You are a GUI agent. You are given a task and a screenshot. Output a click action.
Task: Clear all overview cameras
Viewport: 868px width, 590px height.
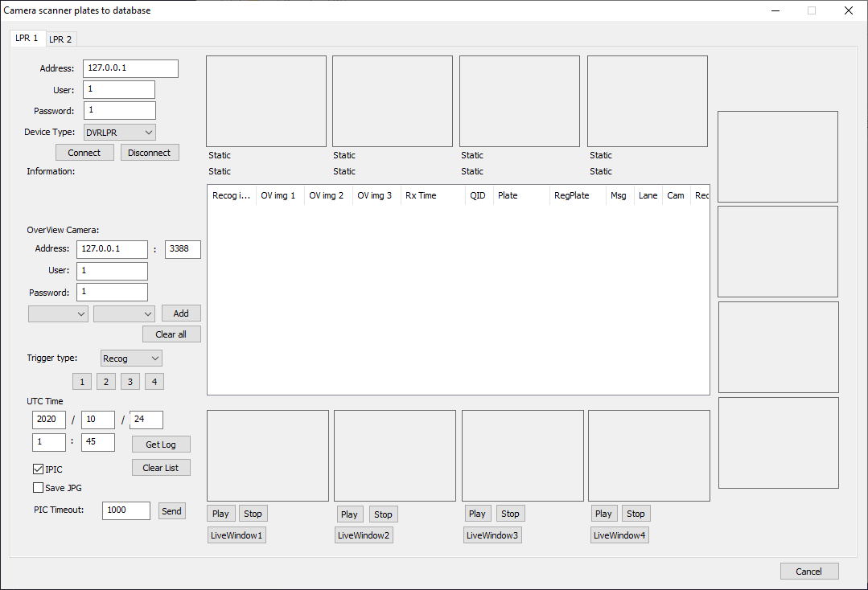pyautogui.click(x=171, y=334)
